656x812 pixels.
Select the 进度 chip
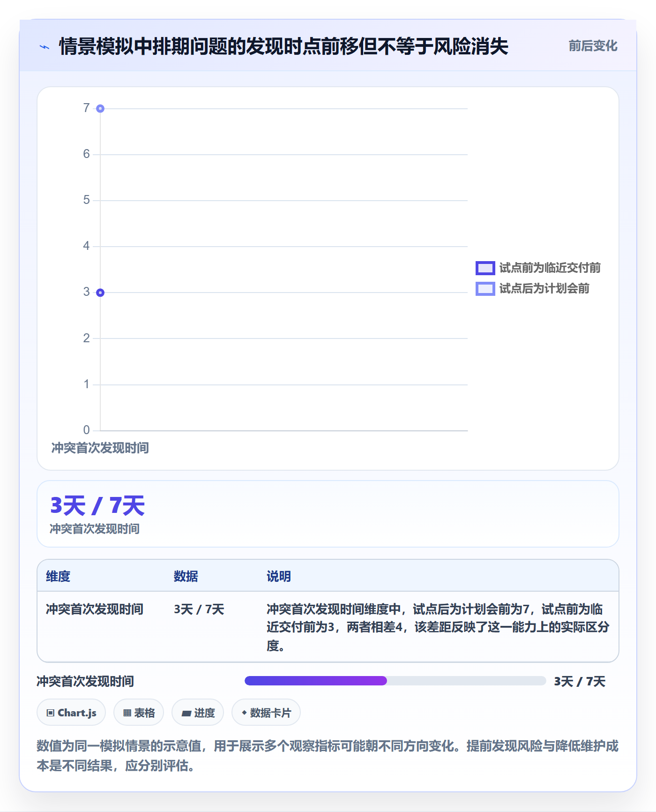(x=198, y=713)
